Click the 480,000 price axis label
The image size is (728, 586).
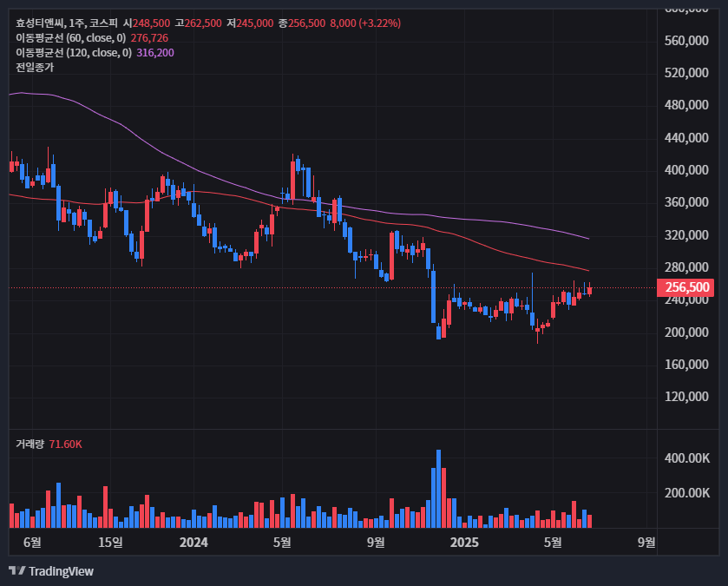click(686, 105)
